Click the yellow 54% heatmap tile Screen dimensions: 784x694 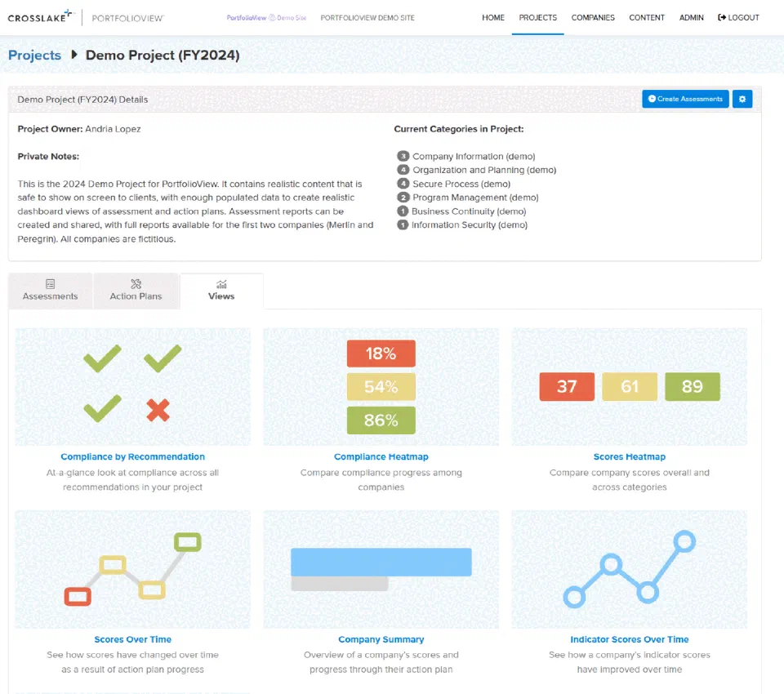click(x=381, y=386)
